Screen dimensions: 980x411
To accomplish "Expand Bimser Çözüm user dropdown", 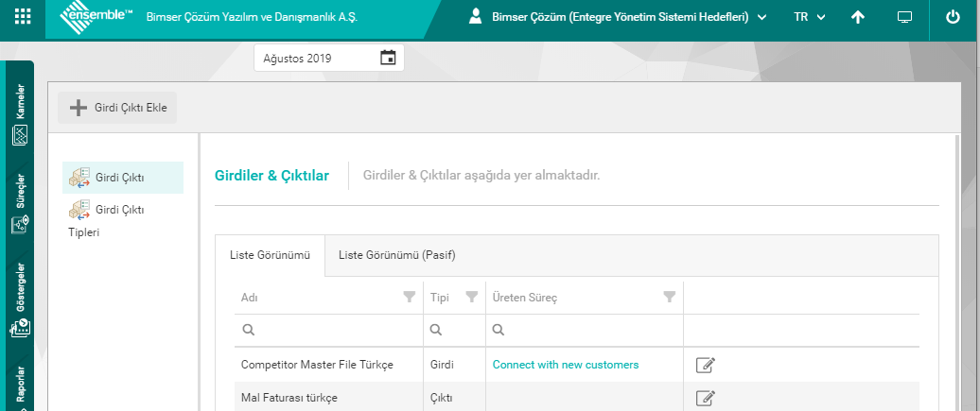I will click(618, 17).
